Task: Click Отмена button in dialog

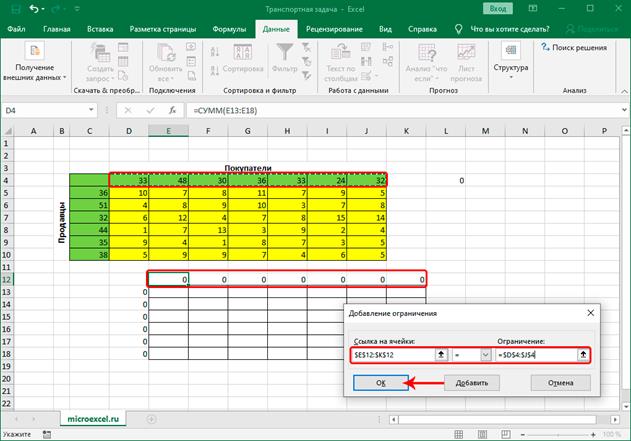Action: click(x=561, y=383)
